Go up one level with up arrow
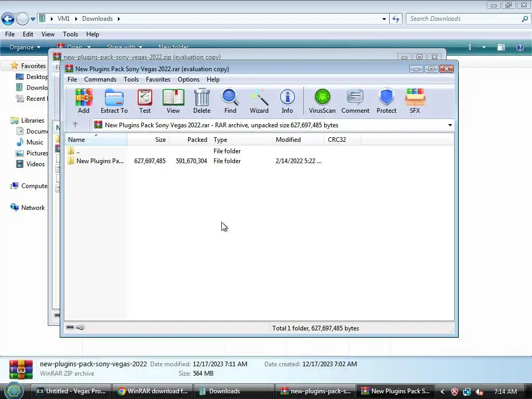The height and width of the screenshot is (399, 532). pyautogui.click(x=75, y=125)
